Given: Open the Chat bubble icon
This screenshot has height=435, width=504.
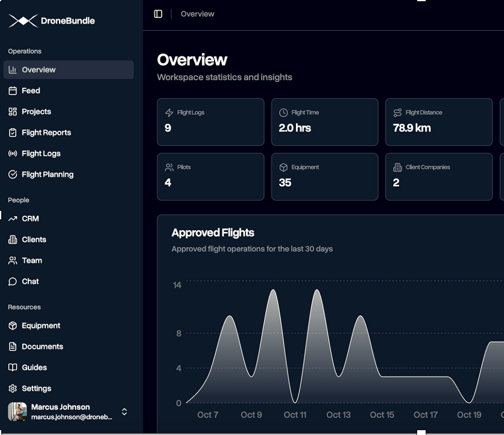Looking at the screenshot, I should (13, 281).
